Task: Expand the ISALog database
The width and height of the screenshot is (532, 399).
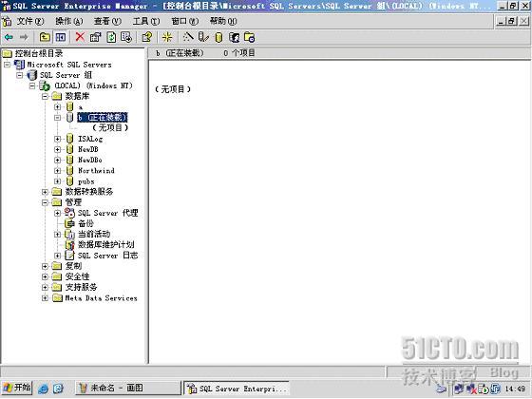Action: 58,139
